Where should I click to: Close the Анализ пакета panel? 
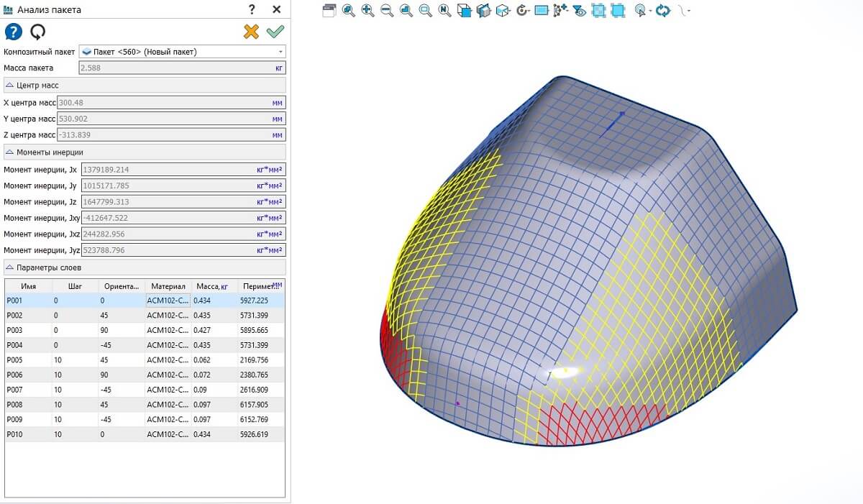point(276,9)
